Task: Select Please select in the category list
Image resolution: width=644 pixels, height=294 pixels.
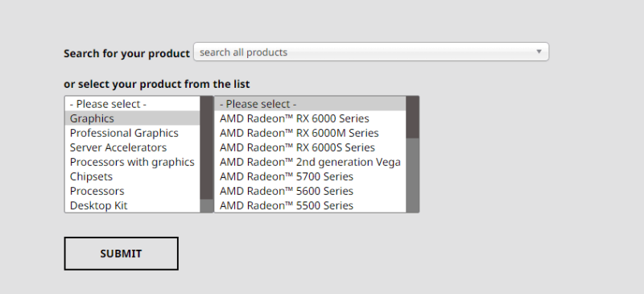Action: click(x=132, y=104)
